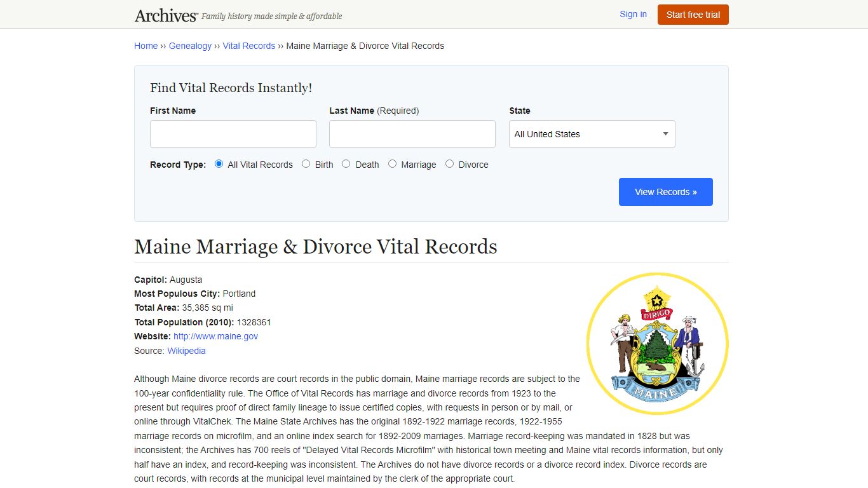Select the All Vital Records radio button
Image resolution: width=868 pixels, height=488 pixels.
point(219,164)
